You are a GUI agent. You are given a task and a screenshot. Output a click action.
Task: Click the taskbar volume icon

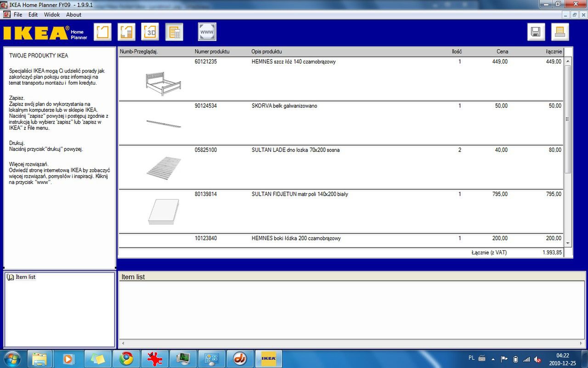[x=537, y=359]
